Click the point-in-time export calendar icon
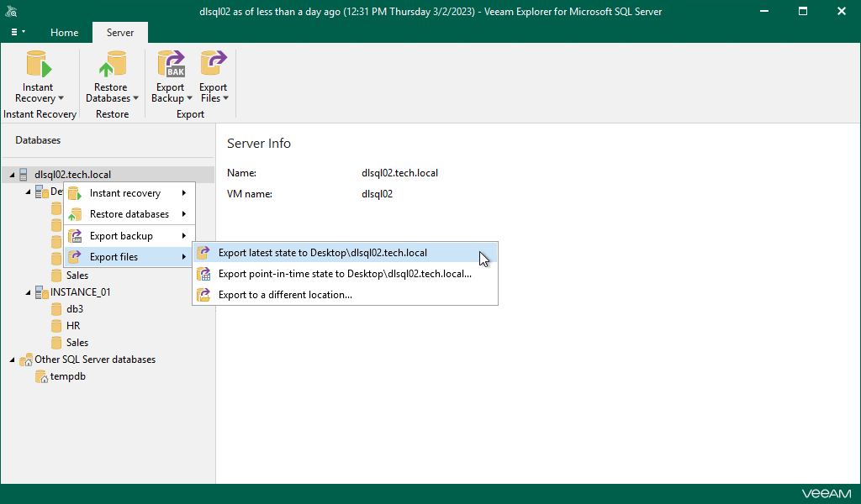Viewport: 861px width, 504px height. 203,274
